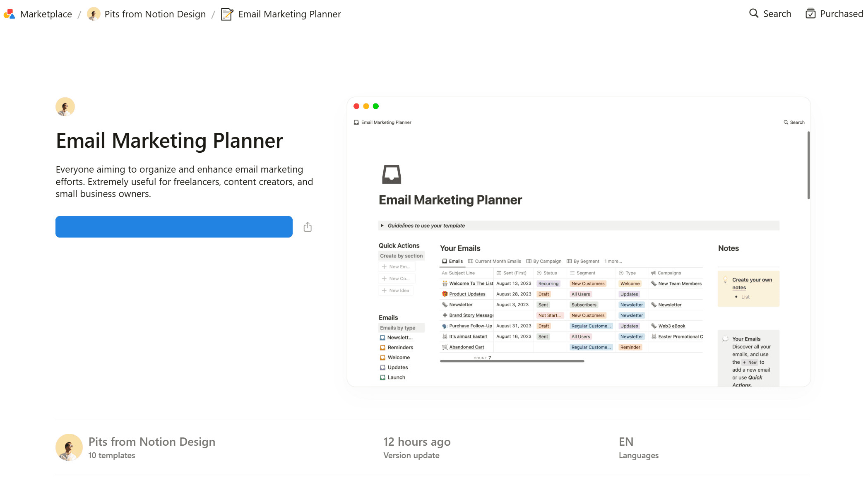Open Pits from Notion Design breadcrumb

point(155,14)
